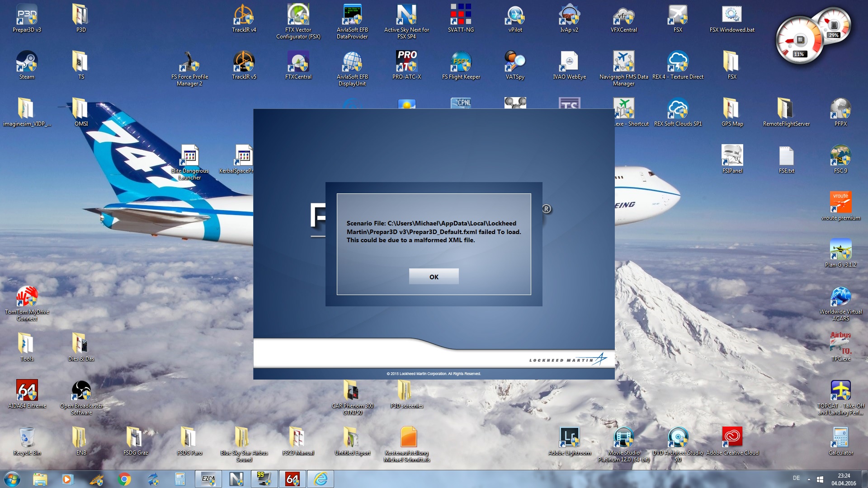This screenshot has height=488, width=868.
Task: Open the Calculator desktop shortcut
Action: click(x=840, y=441)
